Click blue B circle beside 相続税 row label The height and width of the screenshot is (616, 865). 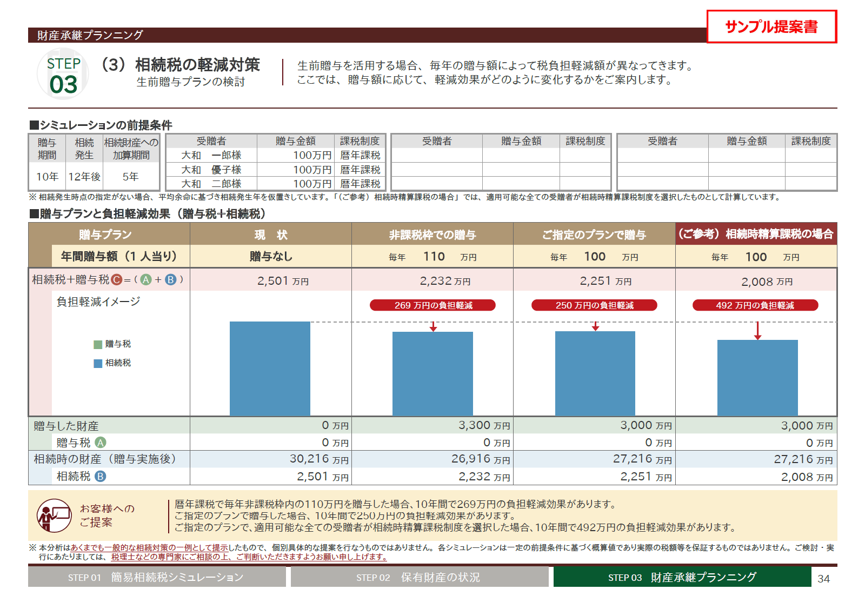[101, 476]
